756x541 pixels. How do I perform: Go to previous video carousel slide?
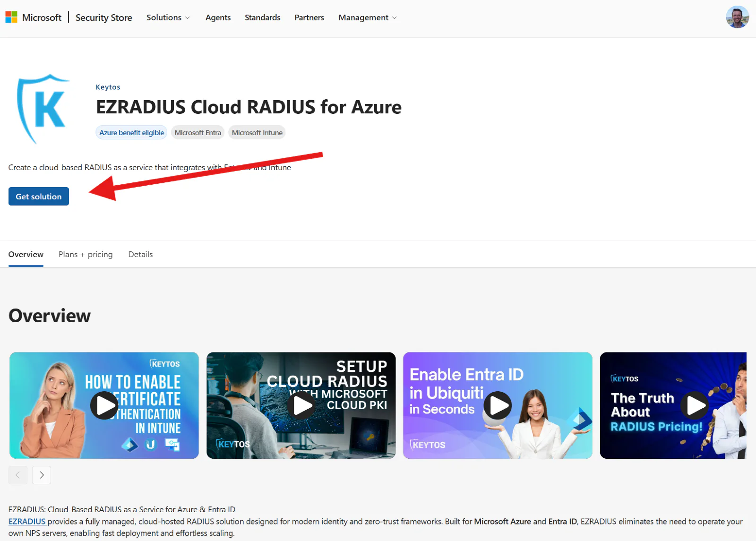click(x=18, y=475)
